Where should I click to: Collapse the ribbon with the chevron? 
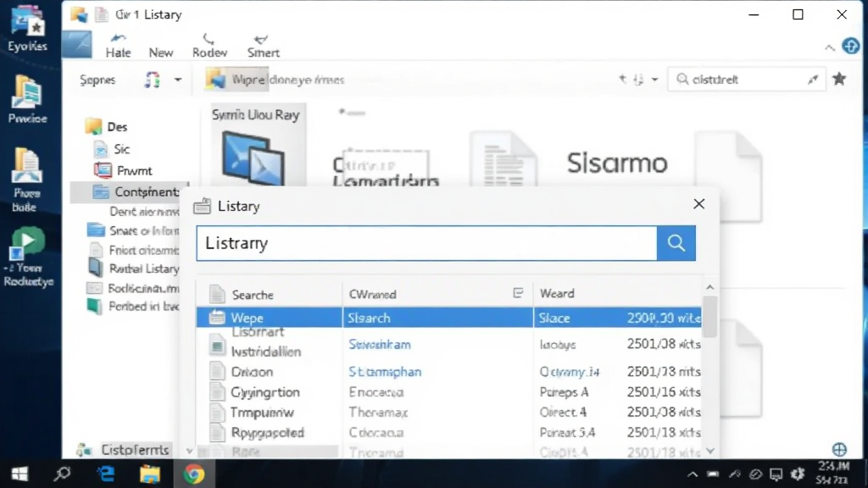point(829,48)
